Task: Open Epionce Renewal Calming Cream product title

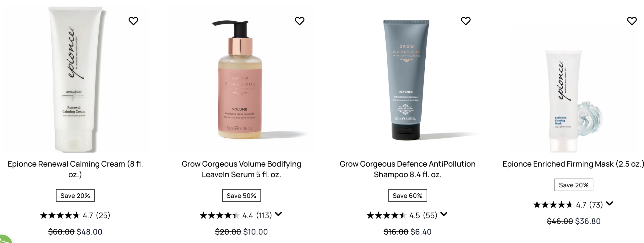Action: coord(75,169)
